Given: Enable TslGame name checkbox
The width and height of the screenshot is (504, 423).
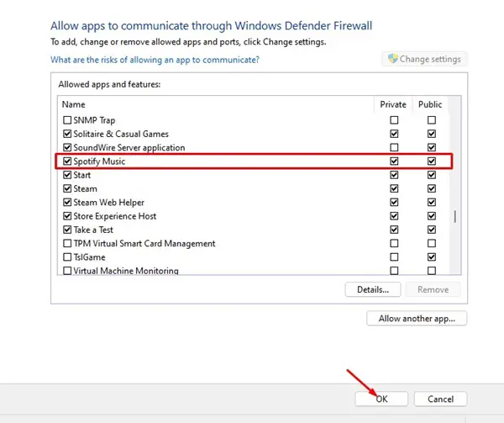Looking at the screenshot, I should [x=67, y=257].
